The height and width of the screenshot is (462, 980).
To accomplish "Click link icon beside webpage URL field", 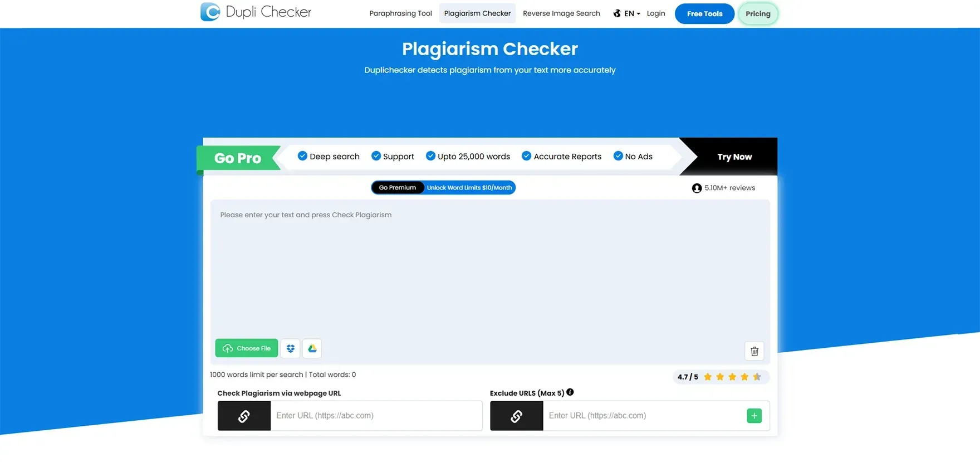I will (x=244, y=416).
